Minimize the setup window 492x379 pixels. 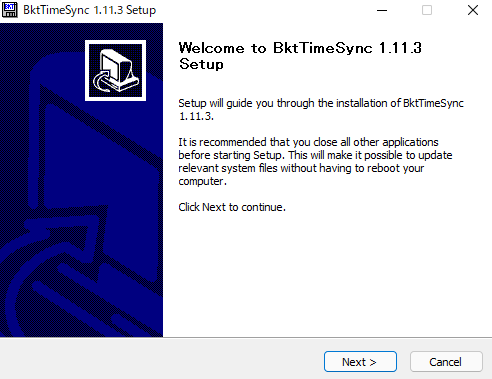(x=382, y=10)
